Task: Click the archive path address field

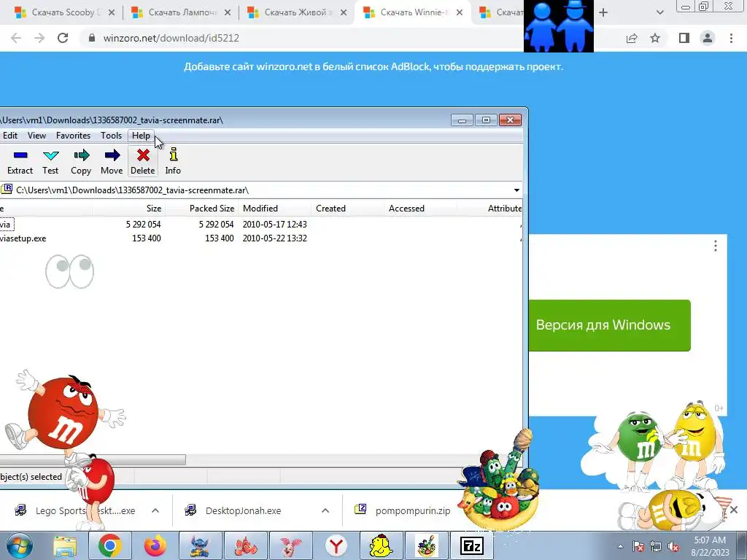Action: (x=261, y=190)
